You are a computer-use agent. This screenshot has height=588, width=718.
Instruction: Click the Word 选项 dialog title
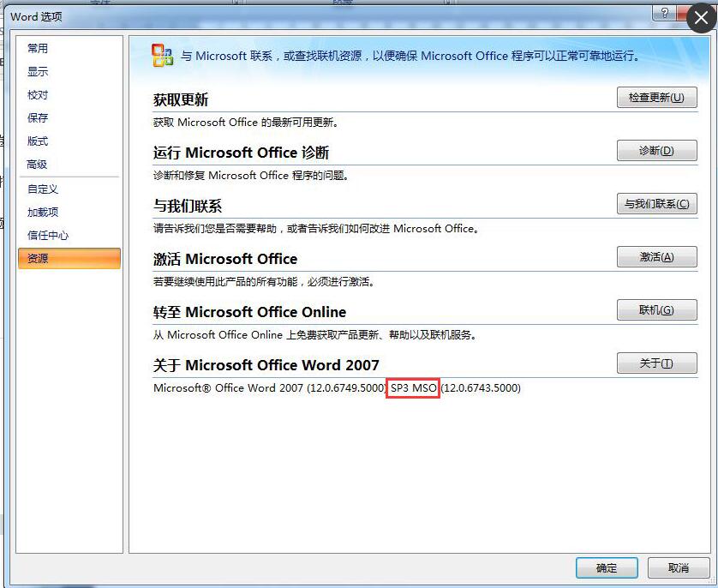(36, 17)
